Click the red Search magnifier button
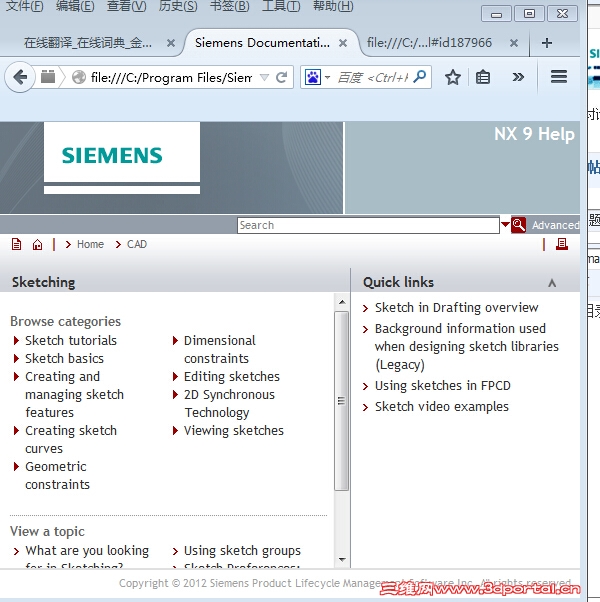Image resolution: width=600 pixels, height=602 pixels. point(519,225)
